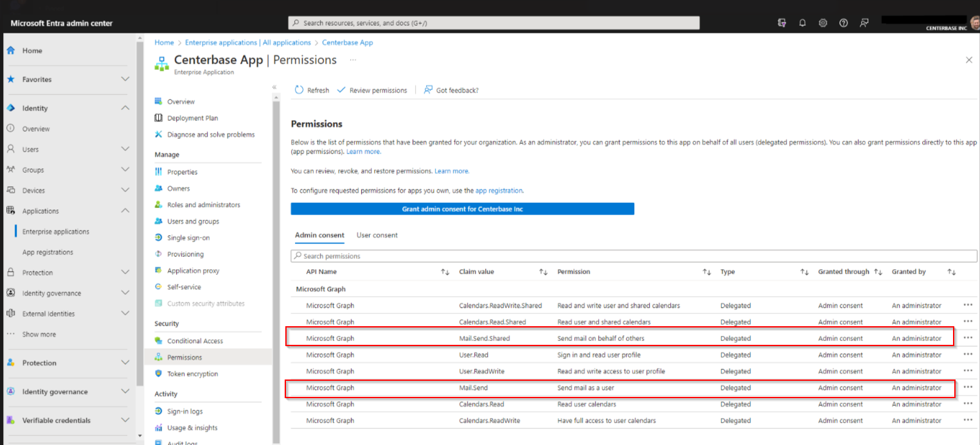
Task: Open the Enterprise applications | All applications breadcrumb
Action: (248, 42)
